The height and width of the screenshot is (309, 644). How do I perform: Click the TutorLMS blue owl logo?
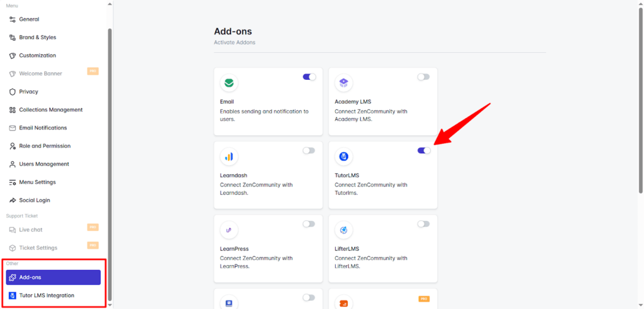tap(344, 157)
